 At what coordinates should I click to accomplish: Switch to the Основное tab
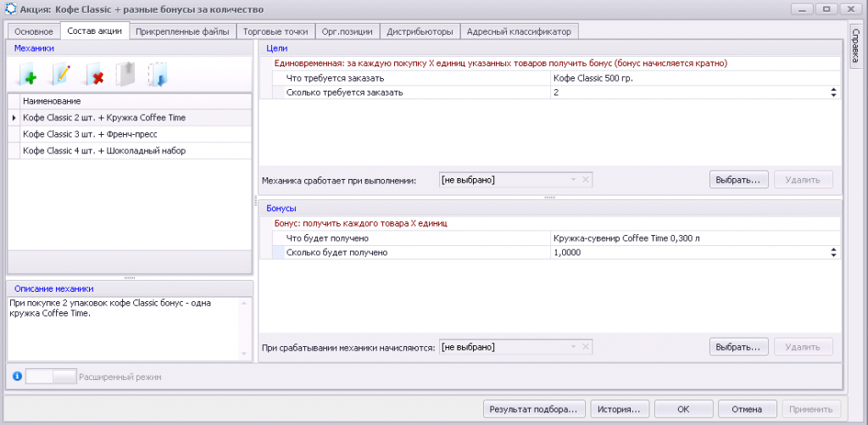pos(34,31)
